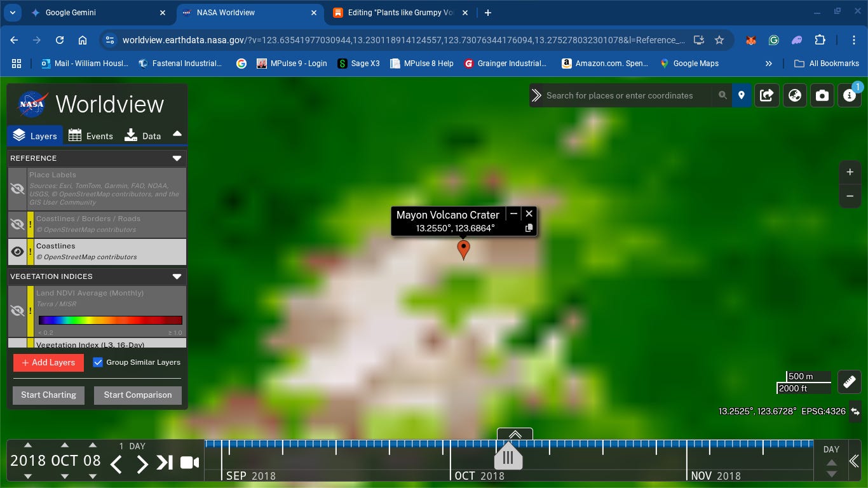Image resolution: width=868 pixels, height=488 pixels.
Task: Collapse the sidebar with up arrow
Action: (x=177, y=133)
